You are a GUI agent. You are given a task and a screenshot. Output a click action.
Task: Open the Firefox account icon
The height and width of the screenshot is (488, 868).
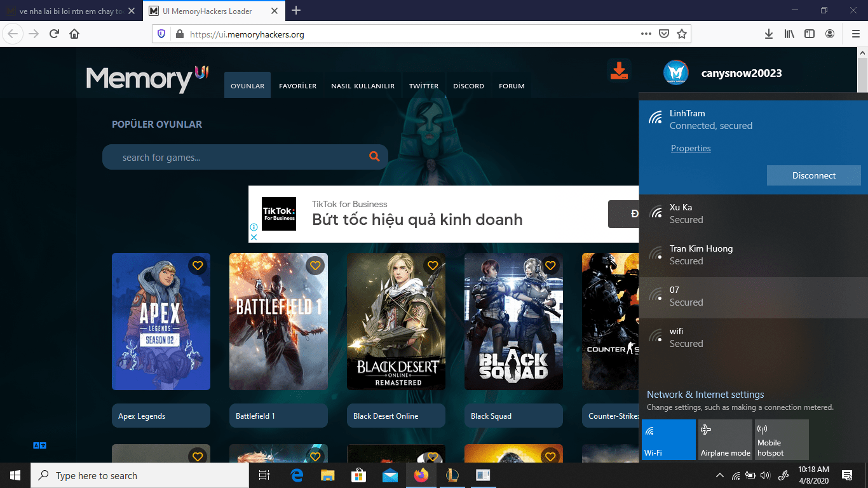(830, 34)
